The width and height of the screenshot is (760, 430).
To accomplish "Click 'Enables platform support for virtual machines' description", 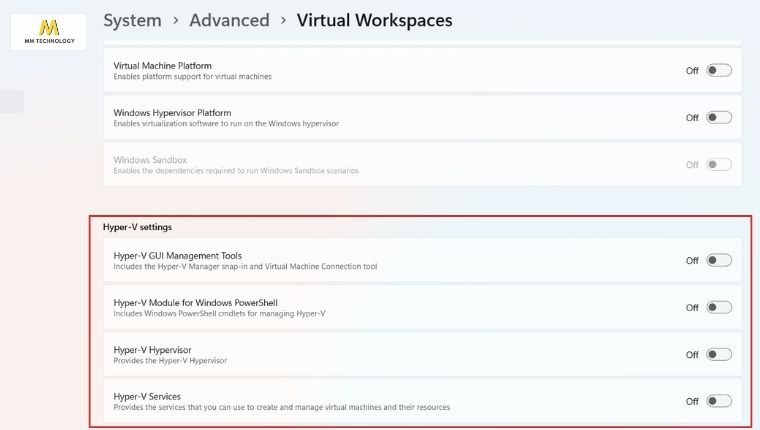I will click(192, 77).
